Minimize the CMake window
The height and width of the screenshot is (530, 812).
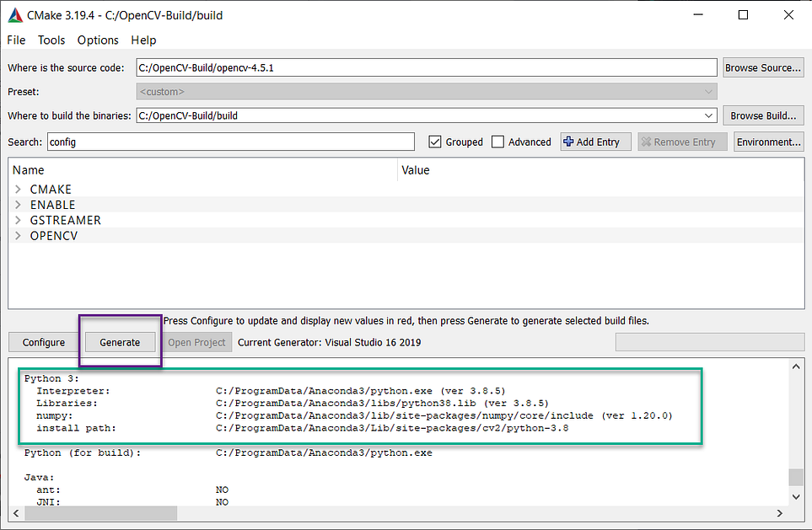point(698,15)
